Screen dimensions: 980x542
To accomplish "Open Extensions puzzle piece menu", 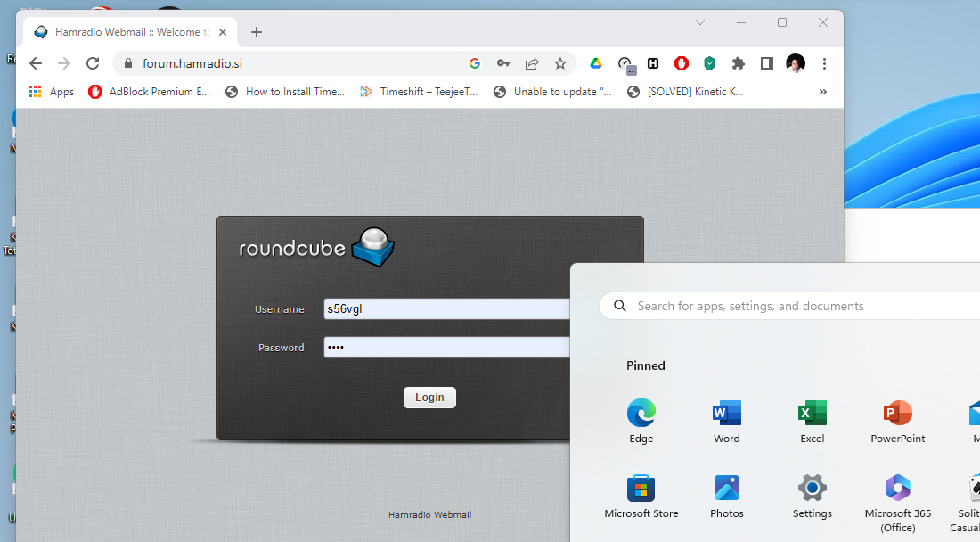I will click(x=738, y=63).
